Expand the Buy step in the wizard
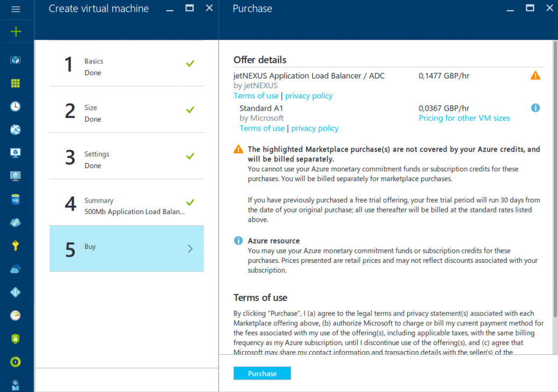The width and height of the screenshot is (558, 392). pyautogui.click(x=126, y=248)
